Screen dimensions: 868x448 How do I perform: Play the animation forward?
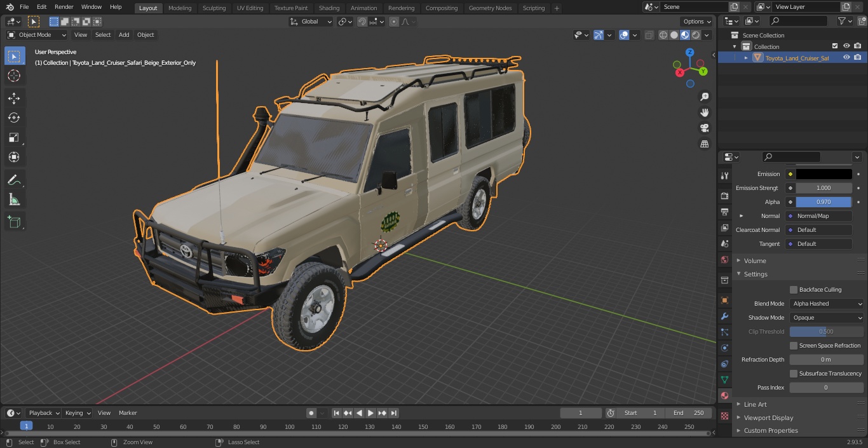click(x=370, y=413)
